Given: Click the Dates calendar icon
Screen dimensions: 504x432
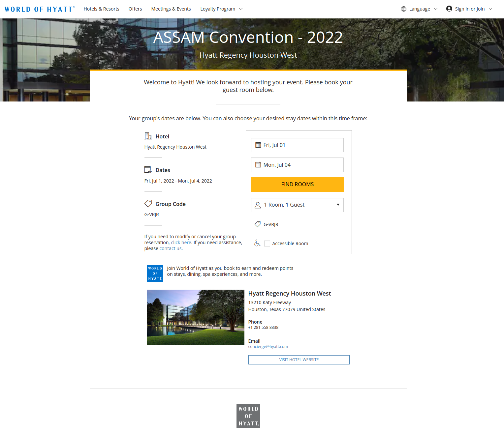Looking at the screenshot, I should pyautogui.click(x=148, y=170).
